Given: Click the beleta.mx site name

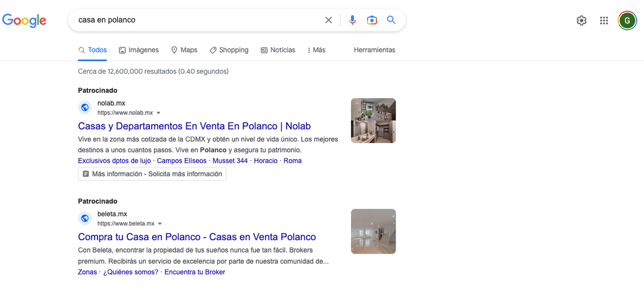Looking at the screenshot, I should pyautogui.click(x=112, y=214).
